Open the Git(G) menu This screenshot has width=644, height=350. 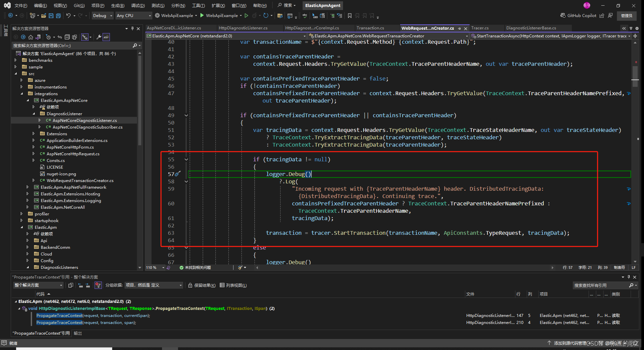coord(79,5)
